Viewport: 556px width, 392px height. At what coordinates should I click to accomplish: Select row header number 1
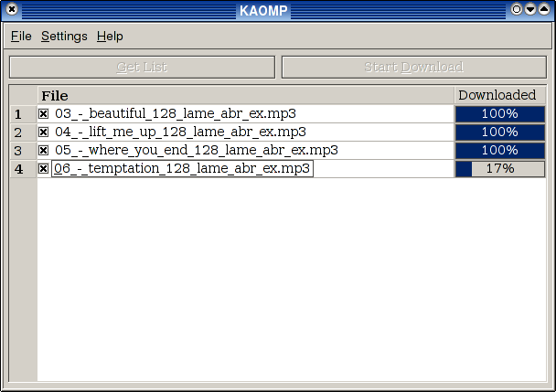pyautogui.click(x=24, y=114)
